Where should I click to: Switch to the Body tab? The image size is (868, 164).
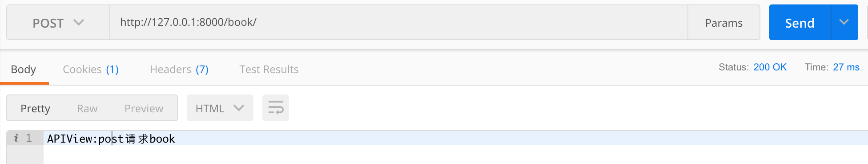24,70
